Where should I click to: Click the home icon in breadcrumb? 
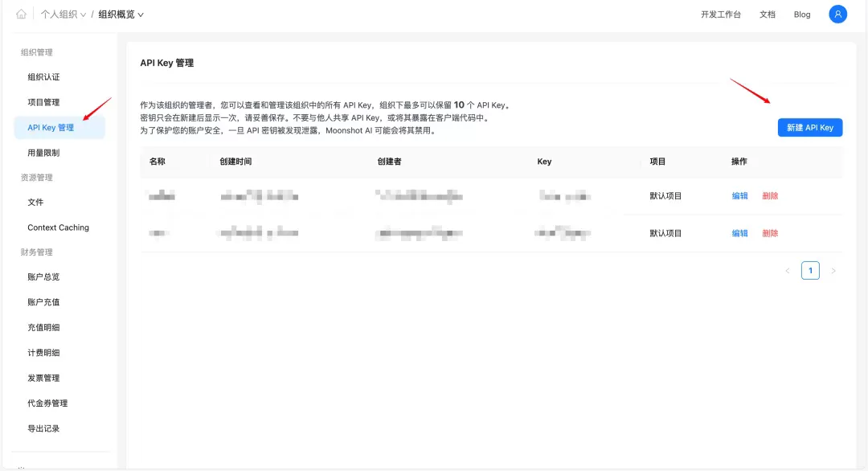click(x=21, y=14)
